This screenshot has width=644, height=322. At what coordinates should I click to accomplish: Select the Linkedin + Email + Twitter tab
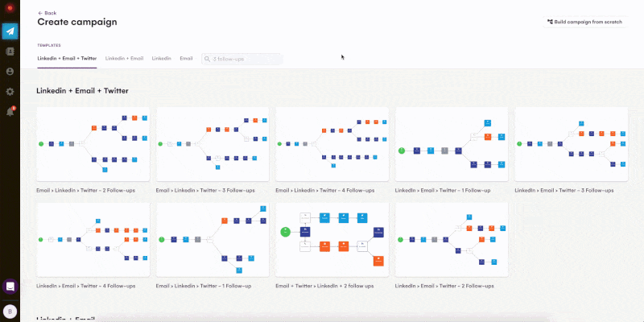(67, 58)
